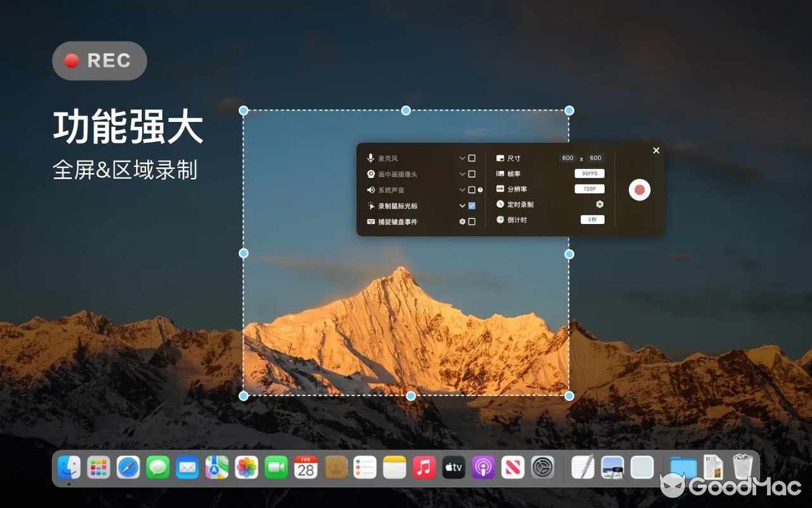
Task: Expand the camera source chevron
Action: click(462, 174)
